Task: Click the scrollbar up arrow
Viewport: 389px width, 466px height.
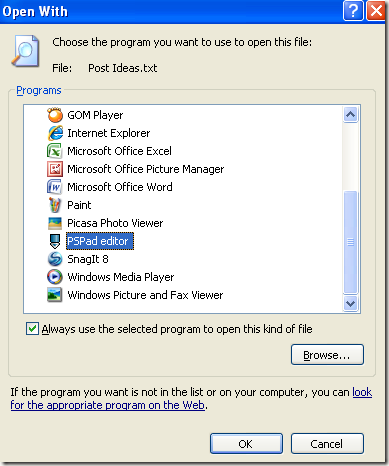Action: point(350,115)
